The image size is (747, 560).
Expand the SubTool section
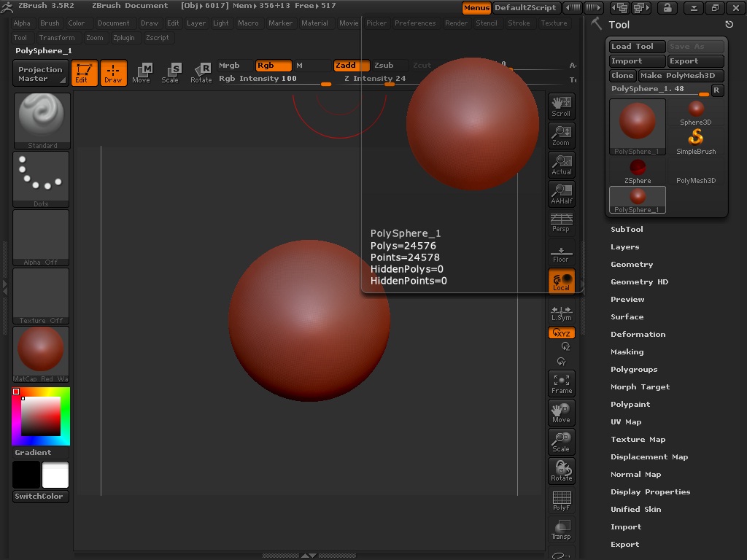(x=627, y=229)
